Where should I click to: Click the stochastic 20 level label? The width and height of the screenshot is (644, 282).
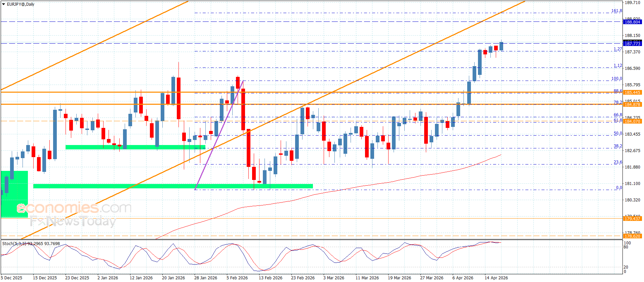[x=626, y=267]
